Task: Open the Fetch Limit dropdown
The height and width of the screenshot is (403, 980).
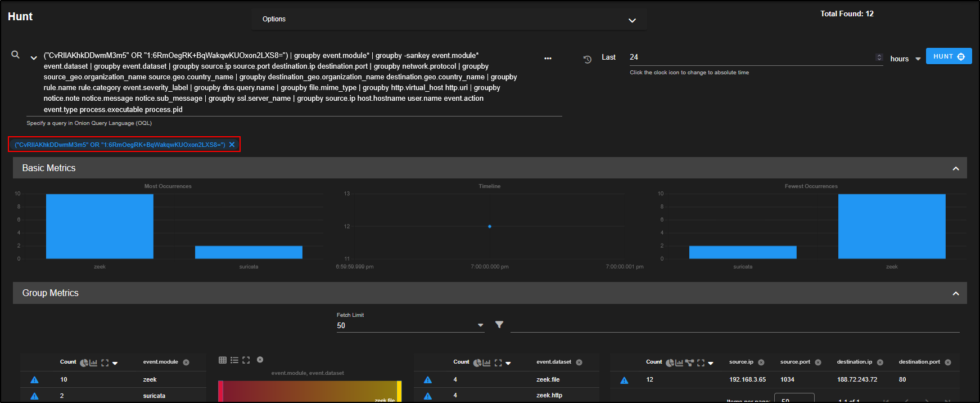Action: coord(480,325)
